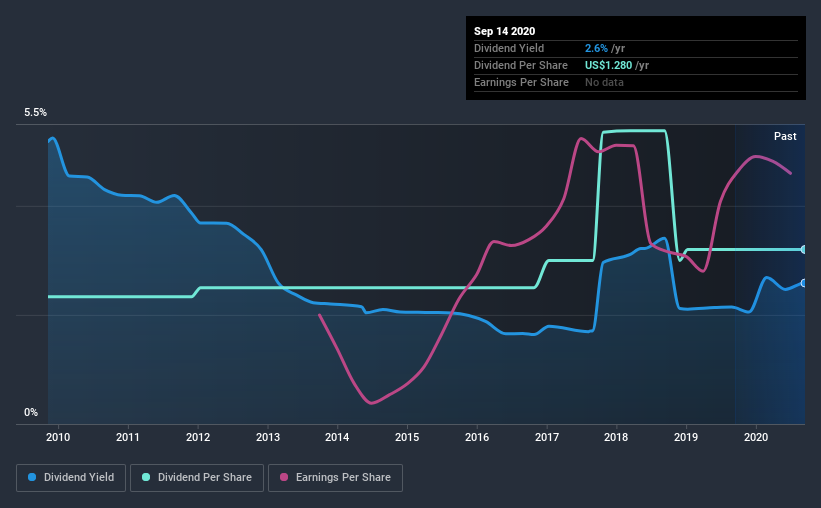Click the 5.5% y-axis label

point(35,113)
